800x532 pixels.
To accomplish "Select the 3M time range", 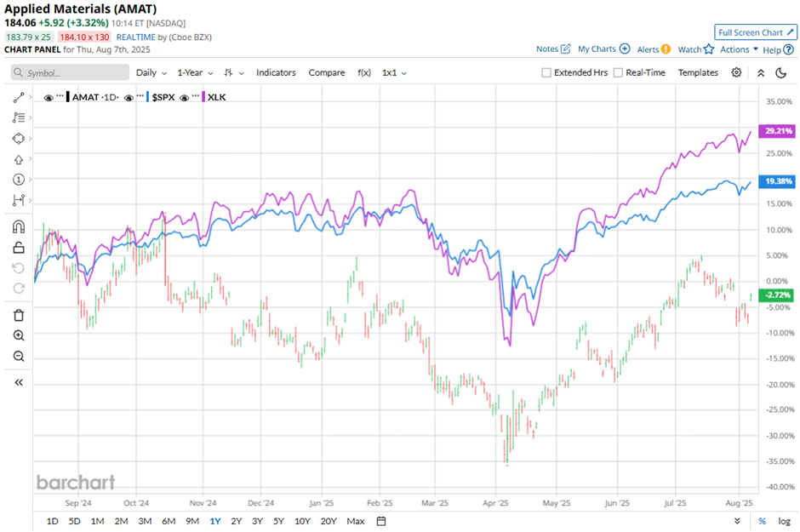I will pos(145,521).
